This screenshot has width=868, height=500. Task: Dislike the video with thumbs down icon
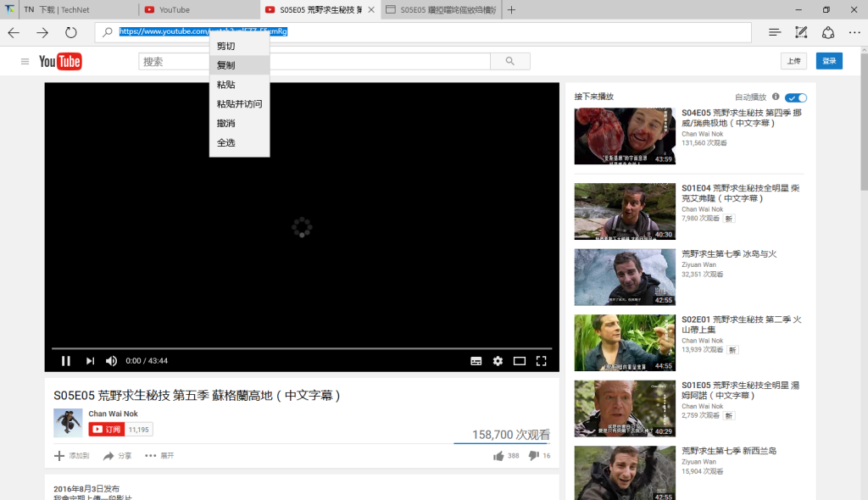(534, 456)
